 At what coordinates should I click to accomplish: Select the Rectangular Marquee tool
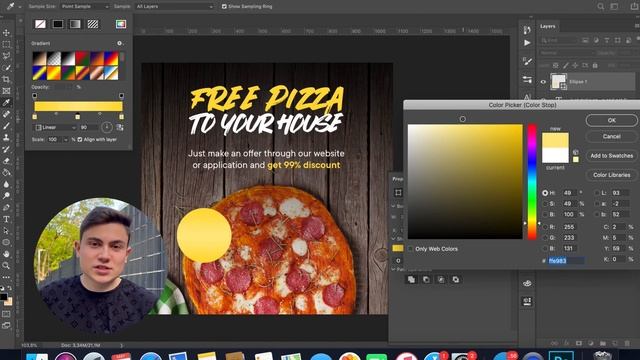pos(6,44)
